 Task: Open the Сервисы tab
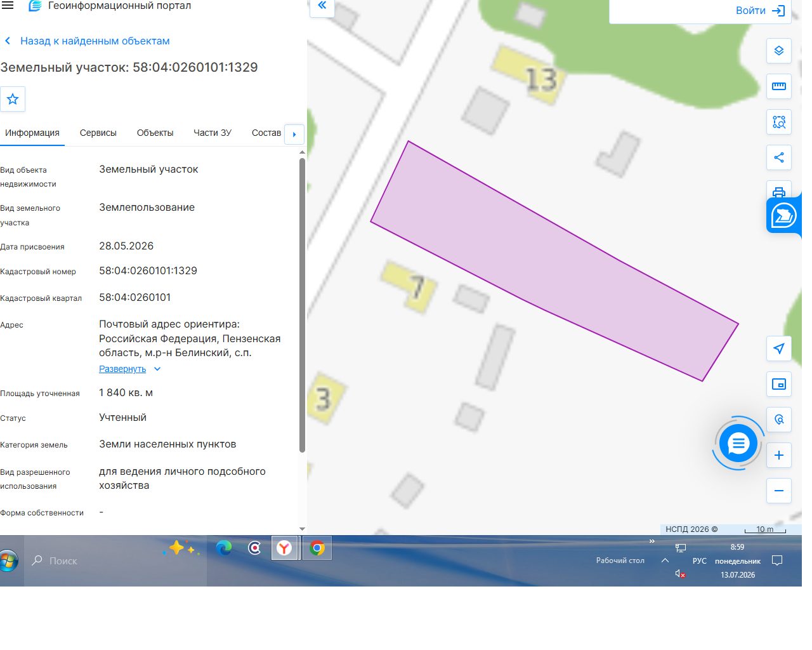coord(98,133)
